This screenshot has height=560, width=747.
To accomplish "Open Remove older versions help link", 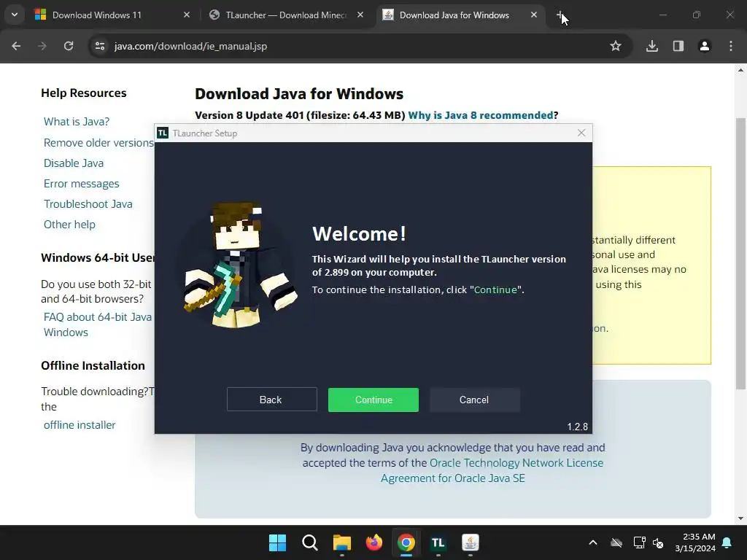I will [x=98, y=143].
